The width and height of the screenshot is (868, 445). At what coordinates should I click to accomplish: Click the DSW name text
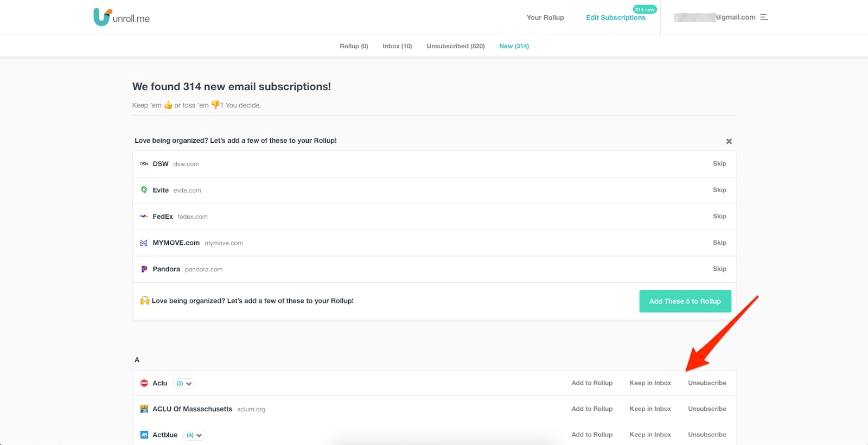[x=161, y=163]
